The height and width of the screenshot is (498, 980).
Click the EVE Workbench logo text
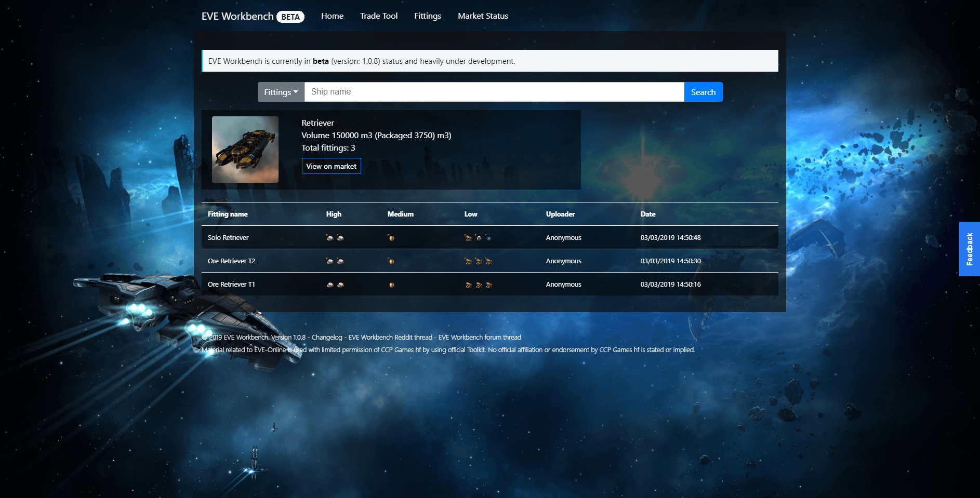click(237, 16)
